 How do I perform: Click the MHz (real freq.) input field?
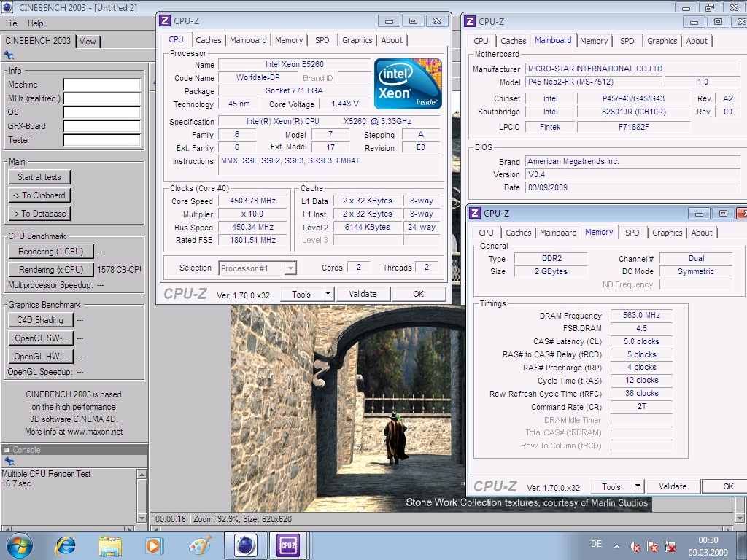pyautogui.click(x=102, y=98)
